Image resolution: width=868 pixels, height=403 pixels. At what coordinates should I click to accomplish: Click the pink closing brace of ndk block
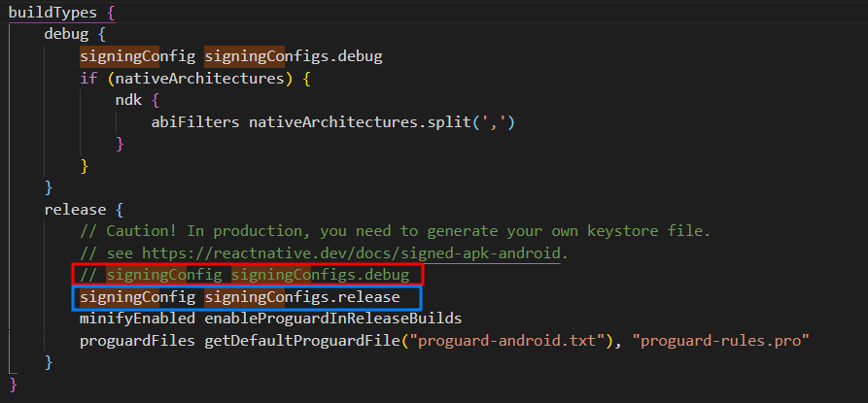click(120, 145)
